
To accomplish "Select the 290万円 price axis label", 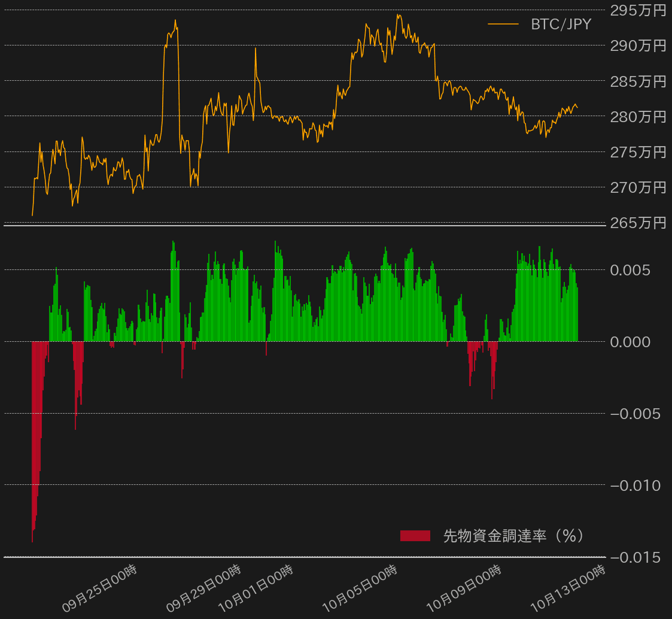I will (638, 45).
